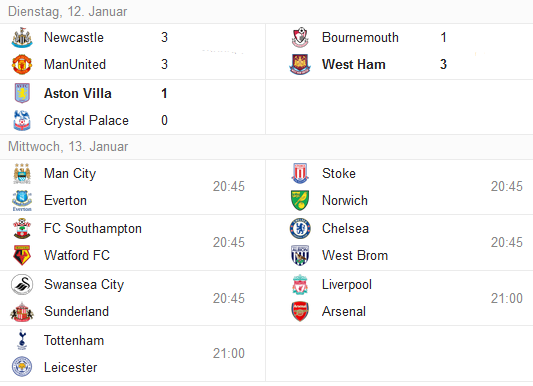Click the Manchester United club crest
This screenshot has width=533, height=386.
22,64
